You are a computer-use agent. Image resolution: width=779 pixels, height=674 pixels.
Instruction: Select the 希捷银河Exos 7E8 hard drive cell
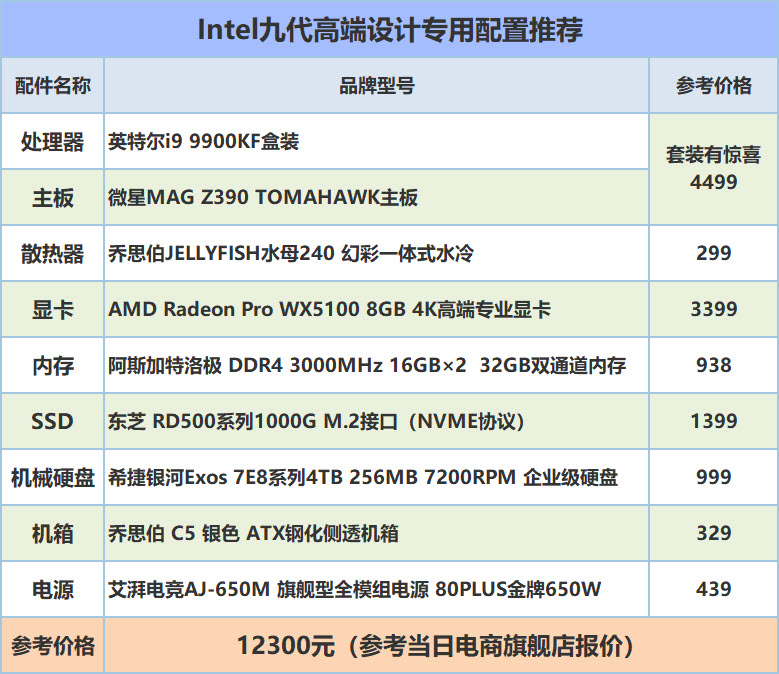(x=377, y=477)
